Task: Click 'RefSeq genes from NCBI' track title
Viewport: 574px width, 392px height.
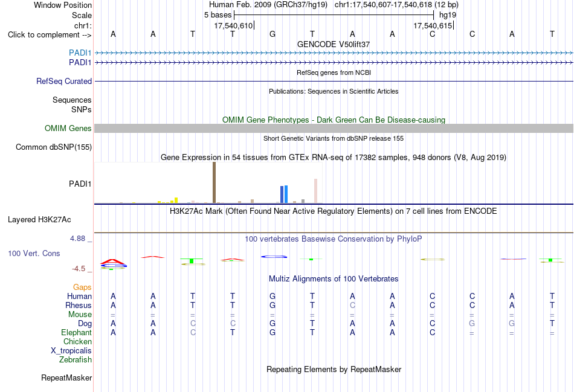Action: [334, 73]
